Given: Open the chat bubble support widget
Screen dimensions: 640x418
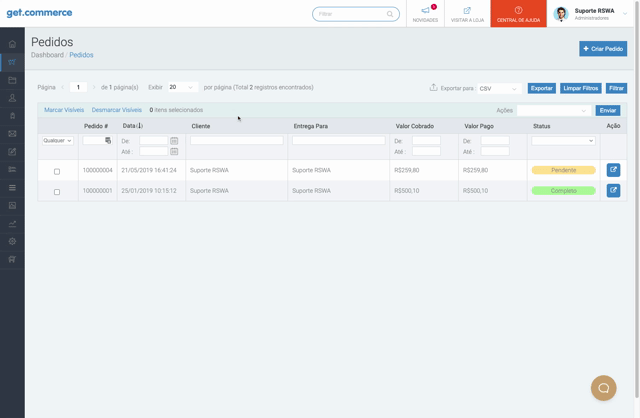Looking at the screenshot, I should click(x=604, y=388).
